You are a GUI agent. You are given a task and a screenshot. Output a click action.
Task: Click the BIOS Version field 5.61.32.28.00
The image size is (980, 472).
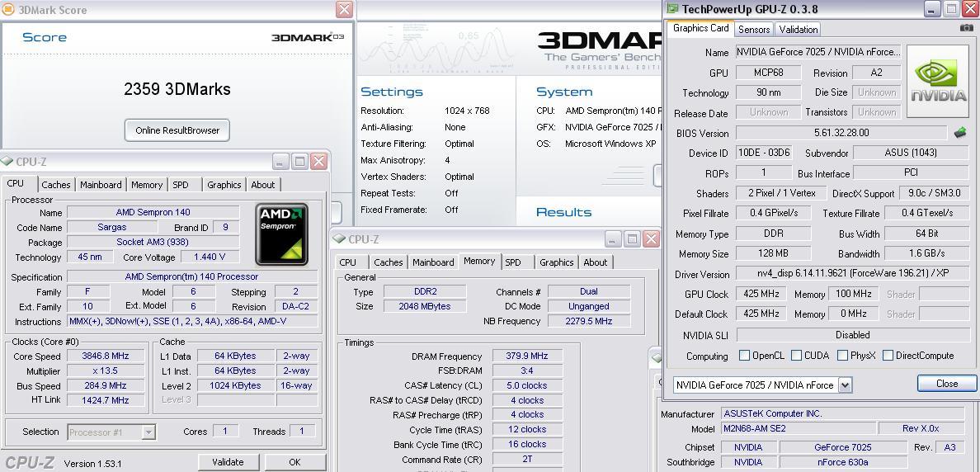point(841,133)
